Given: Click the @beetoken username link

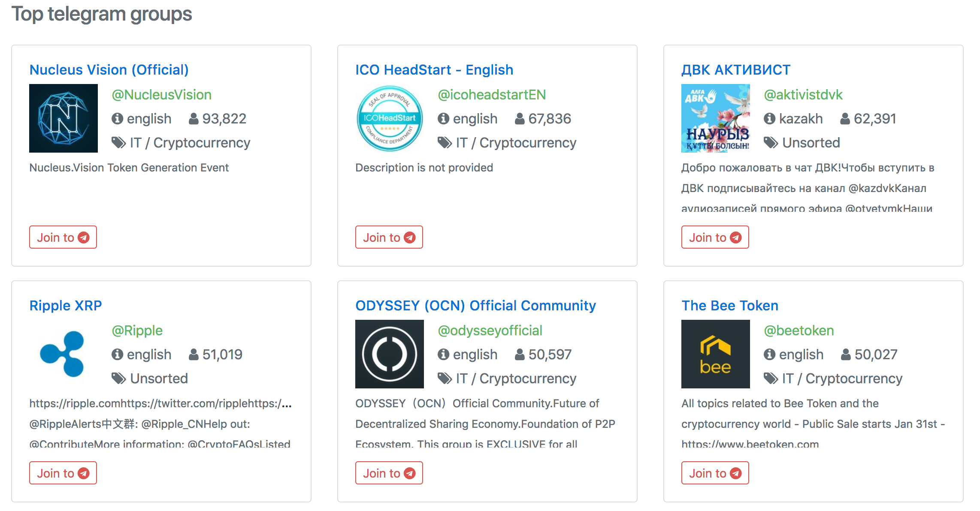Looking at the screenshot, I should [799, 330].
